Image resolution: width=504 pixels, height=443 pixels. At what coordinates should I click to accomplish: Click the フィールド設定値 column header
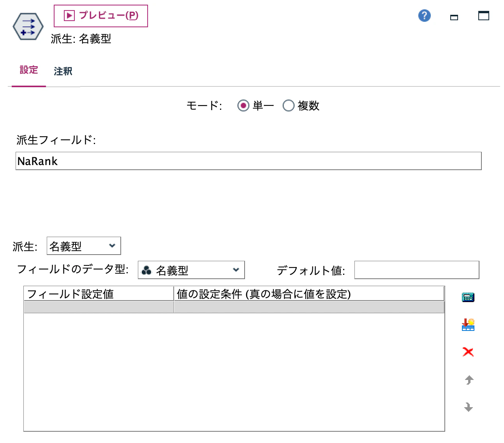[99, 294]
